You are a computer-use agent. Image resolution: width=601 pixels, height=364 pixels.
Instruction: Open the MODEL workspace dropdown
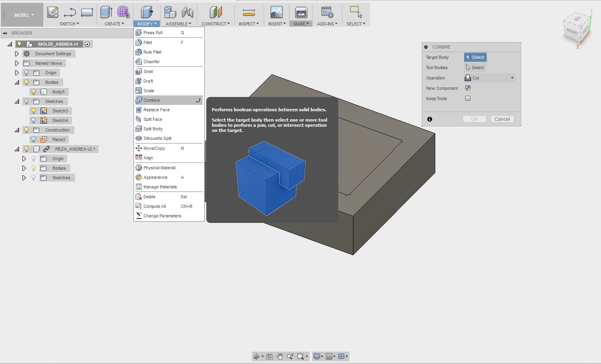[x=24, y=15]
